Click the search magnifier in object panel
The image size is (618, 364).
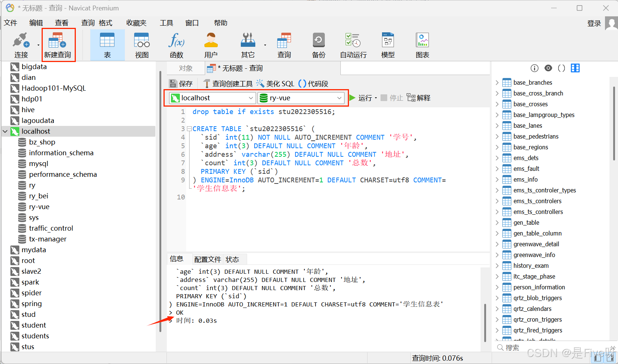coord(500,347)
